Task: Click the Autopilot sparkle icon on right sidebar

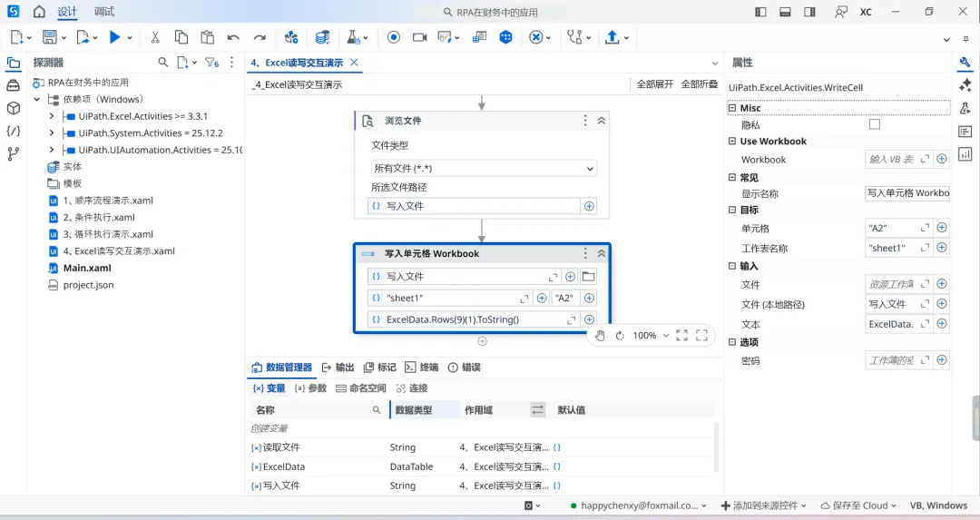Action: coord(965,85)
